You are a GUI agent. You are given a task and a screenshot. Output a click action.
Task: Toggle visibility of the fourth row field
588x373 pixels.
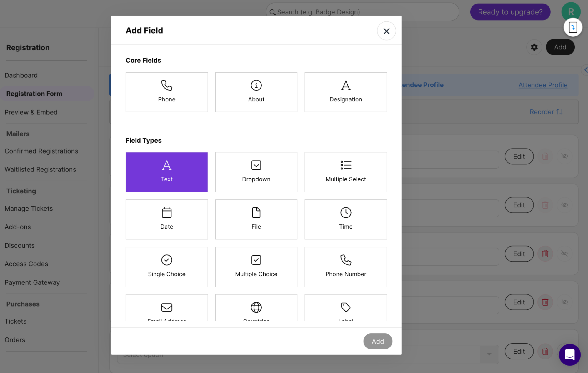tap(564, 302)
